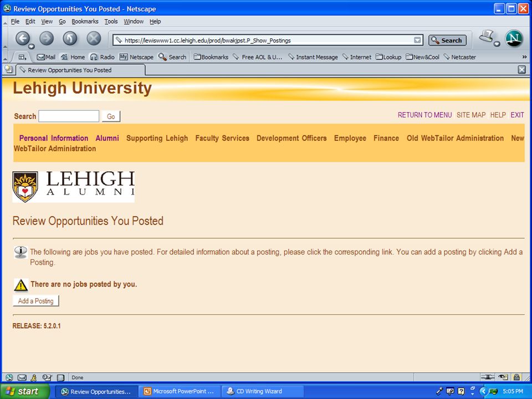
Task: Open the Edit menu
Action: 30,22
